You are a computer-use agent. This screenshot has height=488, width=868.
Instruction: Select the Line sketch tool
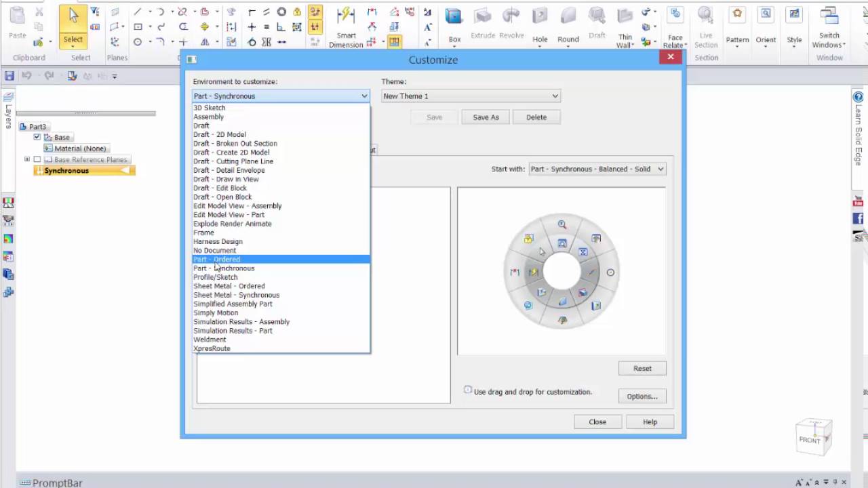tap(138, 12)
